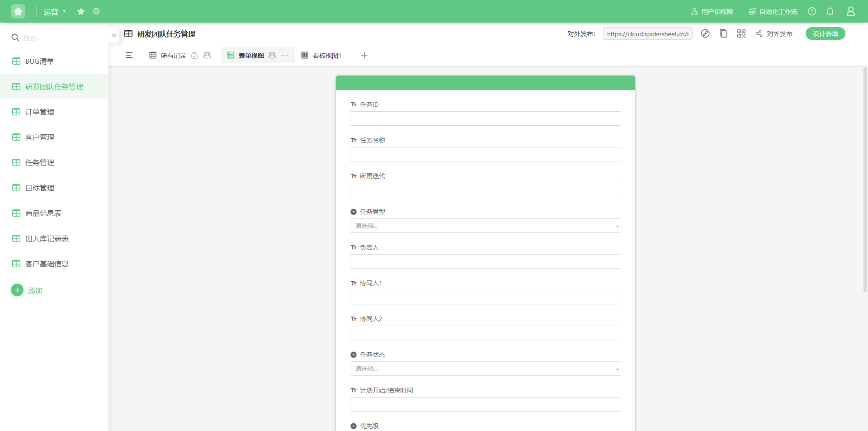Click the users icon on 表单视图 tab

click(x=272, y=55)
